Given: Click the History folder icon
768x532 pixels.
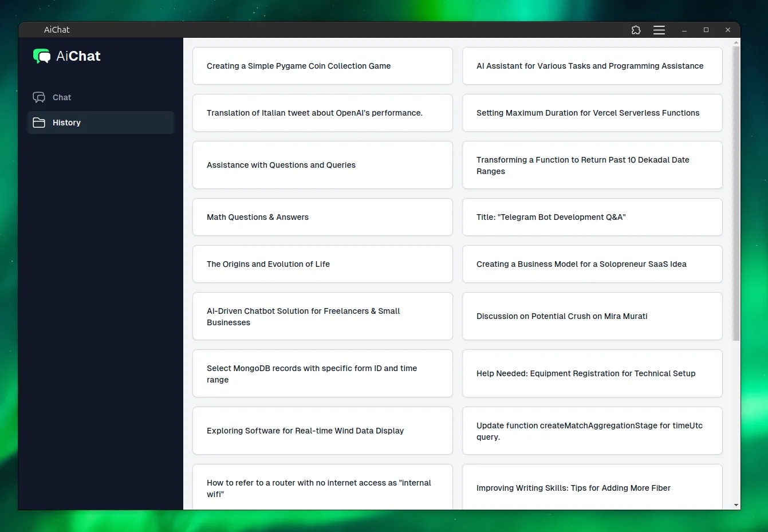Looking at the screenshot, I should pyautogui.click(x=39, y=123).
